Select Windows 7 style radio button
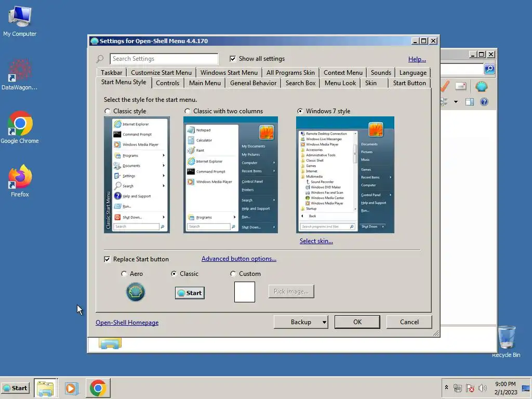This screenshot has width=532, height=399. tap(300, 111)
